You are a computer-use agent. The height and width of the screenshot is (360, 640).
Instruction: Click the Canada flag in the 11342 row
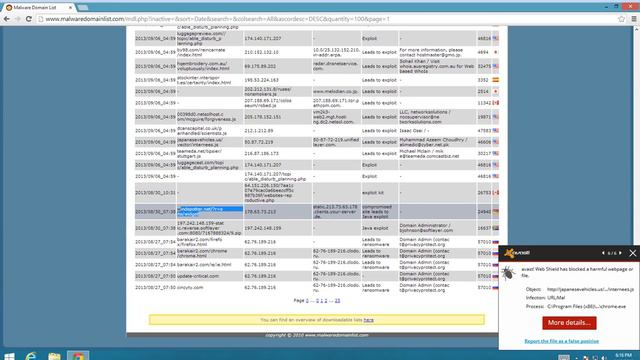(495, 103)
